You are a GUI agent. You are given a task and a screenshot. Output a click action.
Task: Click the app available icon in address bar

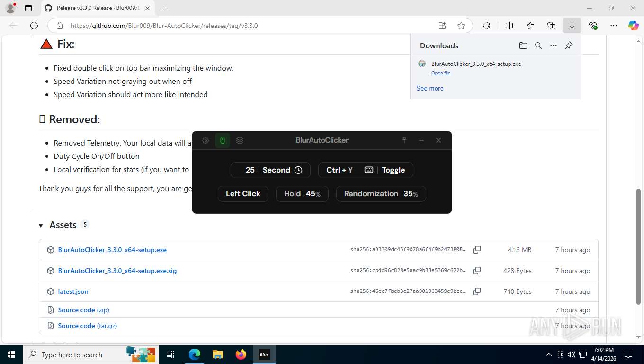point(442,26)
